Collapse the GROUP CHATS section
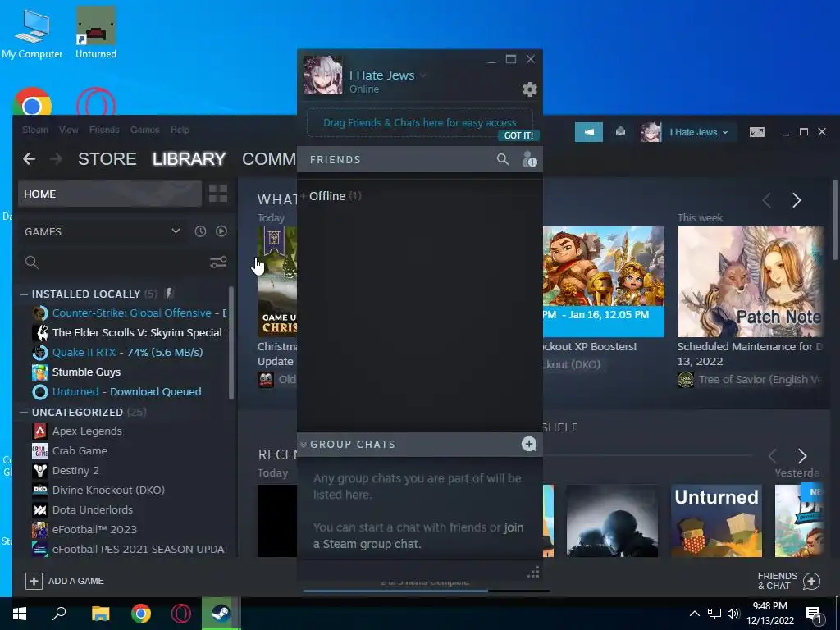840x630 pixels. pyautogui.click(x=304, y=445)
